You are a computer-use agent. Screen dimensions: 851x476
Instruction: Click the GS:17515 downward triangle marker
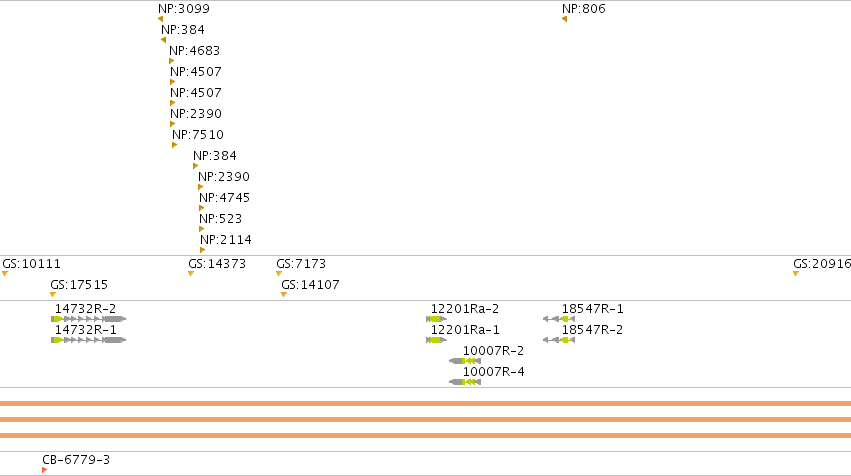tap(53, 295)
